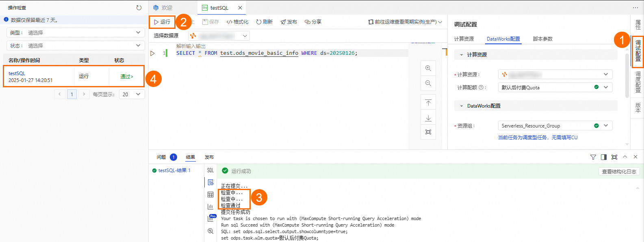The image size is (644, 242).
Task: Click the bar chart icon in results
Action: pyautogui.click(x=210, y=207)
